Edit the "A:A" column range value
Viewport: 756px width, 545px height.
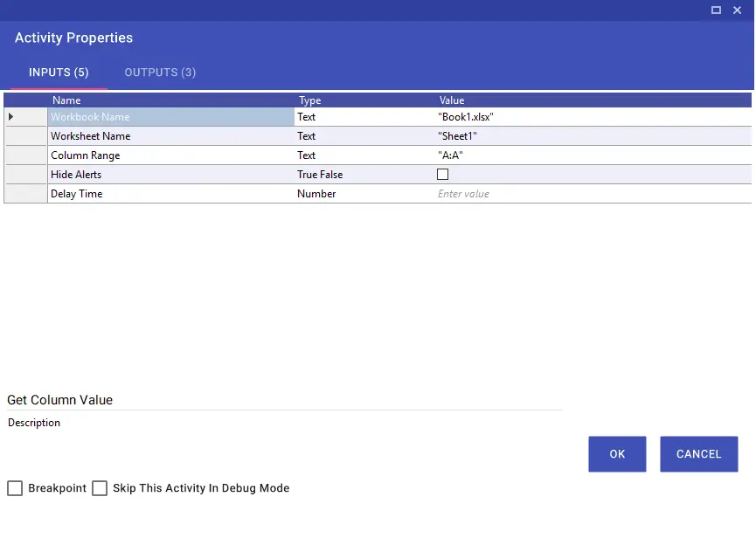(593, 155)
